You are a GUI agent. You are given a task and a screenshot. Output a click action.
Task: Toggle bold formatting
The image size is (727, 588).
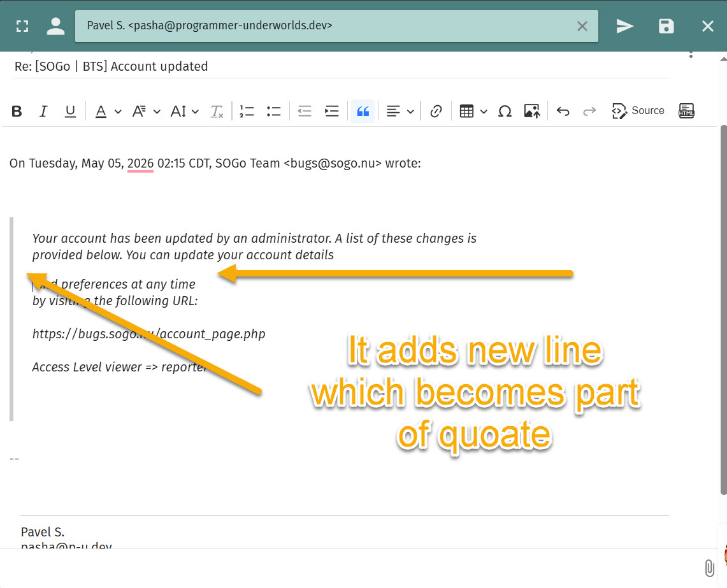pyautogui.click(x=17, y=111)
